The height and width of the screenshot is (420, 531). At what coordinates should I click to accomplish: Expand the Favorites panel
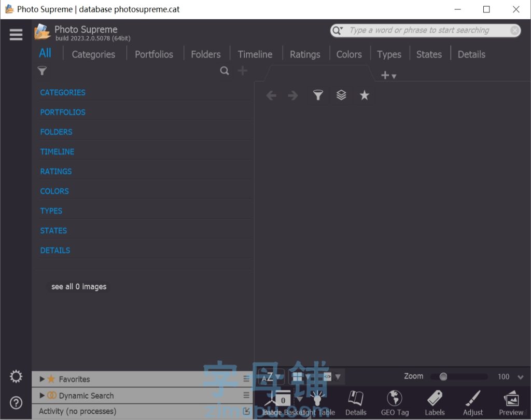tap(43, 379)
